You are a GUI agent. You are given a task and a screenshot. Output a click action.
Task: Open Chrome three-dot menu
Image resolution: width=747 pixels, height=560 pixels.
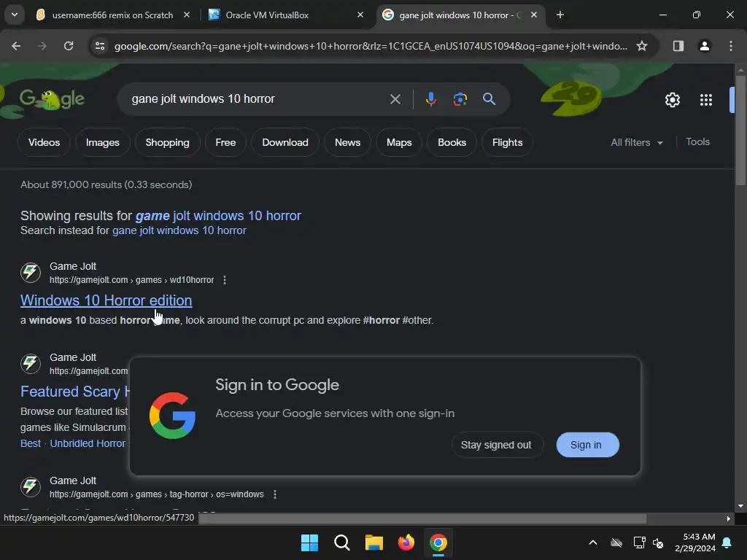click(730, 46)
